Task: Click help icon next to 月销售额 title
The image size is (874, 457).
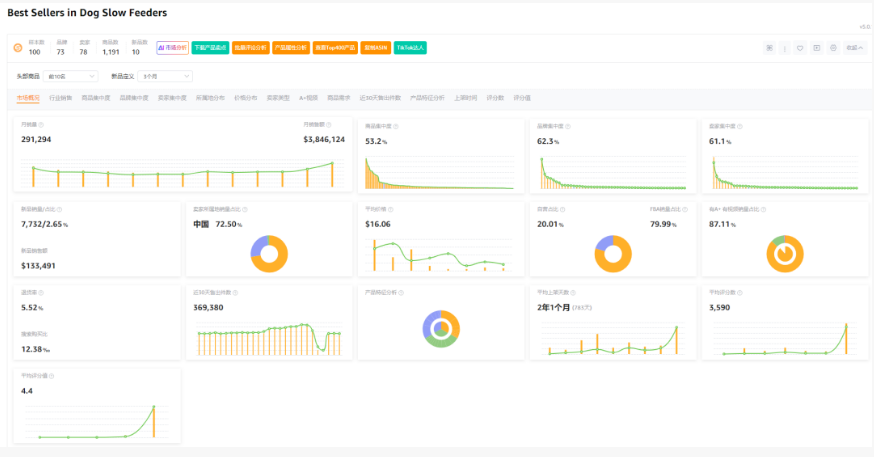Action: [329, 125]
